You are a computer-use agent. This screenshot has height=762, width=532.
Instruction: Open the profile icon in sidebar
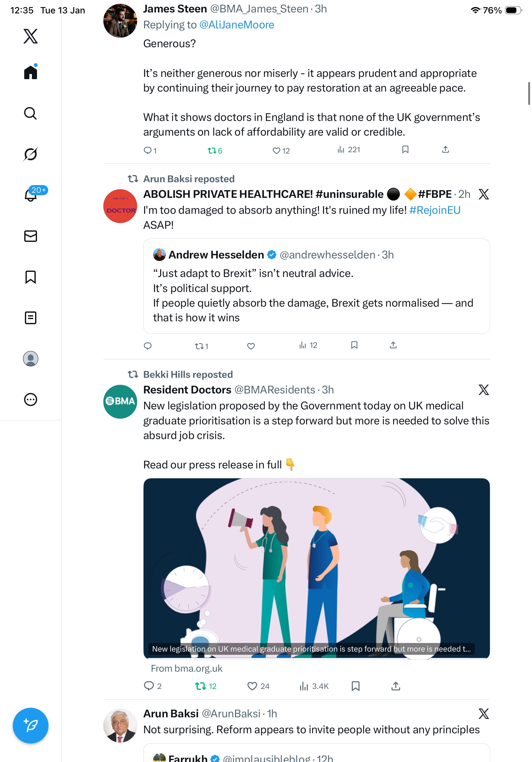[x=31, y=359]
